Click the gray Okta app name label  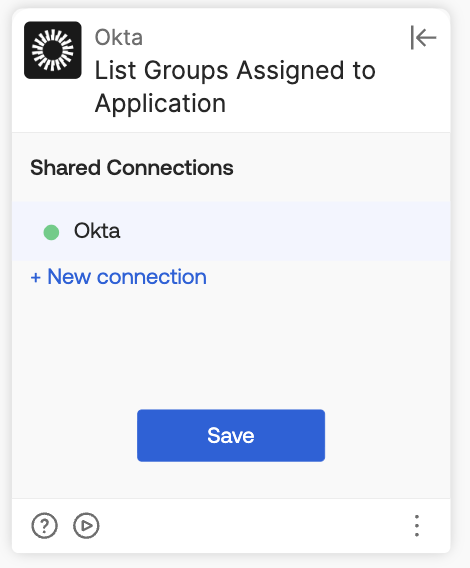pos(118,37)
